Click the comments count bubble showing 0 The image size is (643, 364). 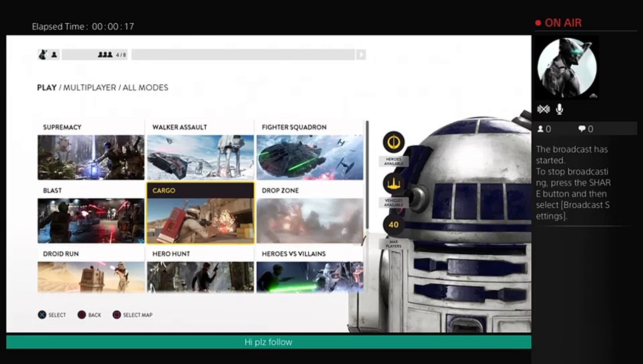pyautogui.click(x=586, y=129)
